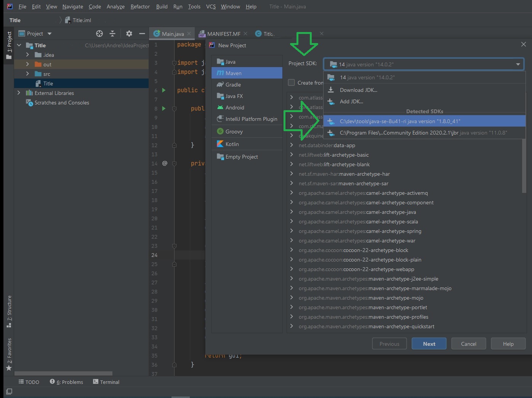Click the Previous button
Screen dimensions: 532x398
(389, 344)
